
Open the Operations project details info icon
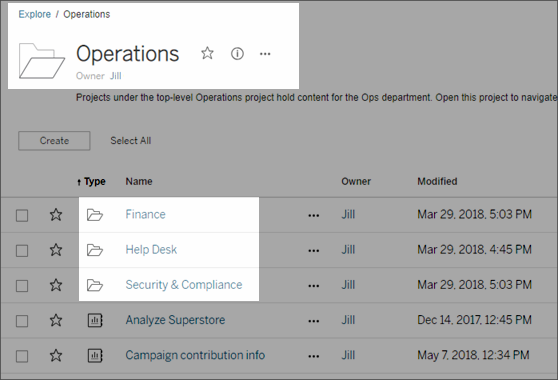click(237, 54)
